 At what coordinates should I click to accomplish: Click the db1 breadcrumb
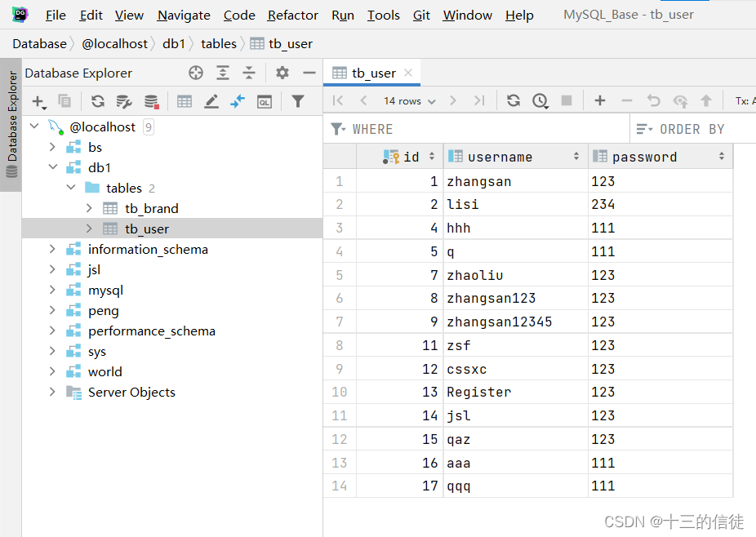point(174,44)
